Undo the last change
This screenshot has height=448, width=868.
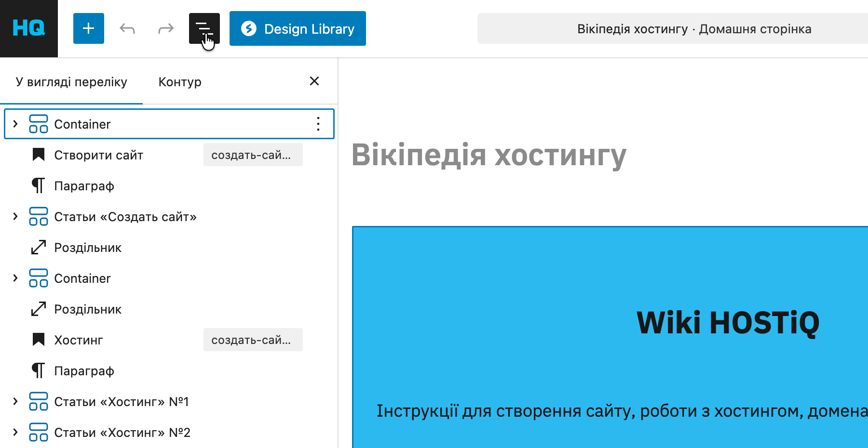pos(127,28)
